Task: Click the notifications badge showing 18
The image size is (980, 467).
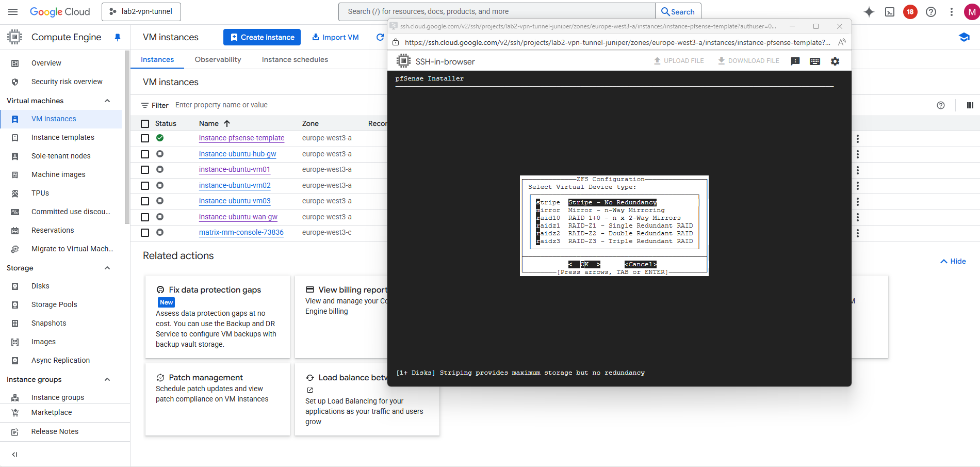Action: pos(910,12)
